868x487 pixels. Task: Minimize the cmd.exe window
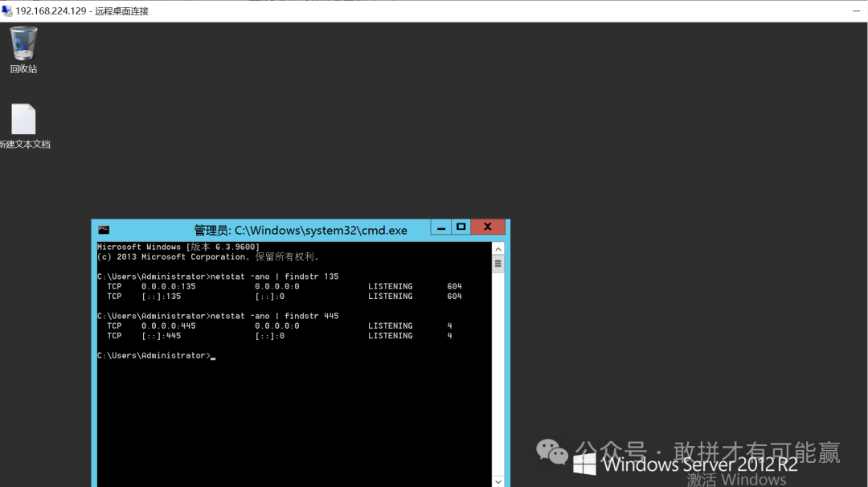441,227
